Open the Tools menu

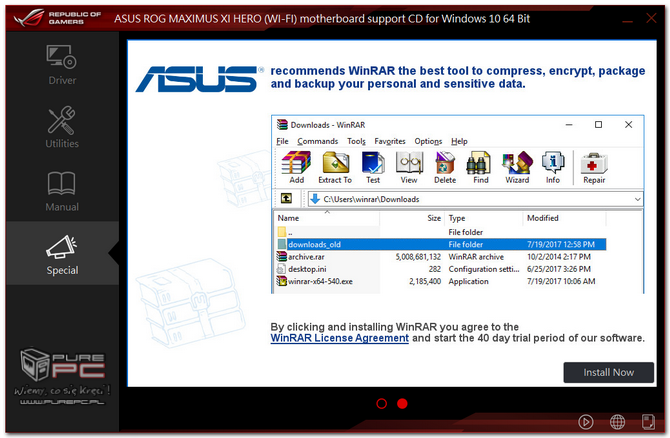tap(356, 141)
